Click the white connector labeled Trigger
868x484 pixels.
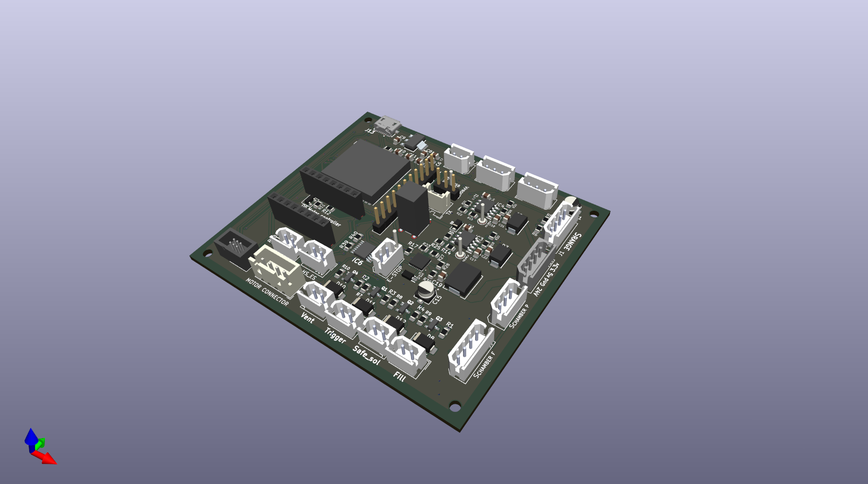[344, 317]
